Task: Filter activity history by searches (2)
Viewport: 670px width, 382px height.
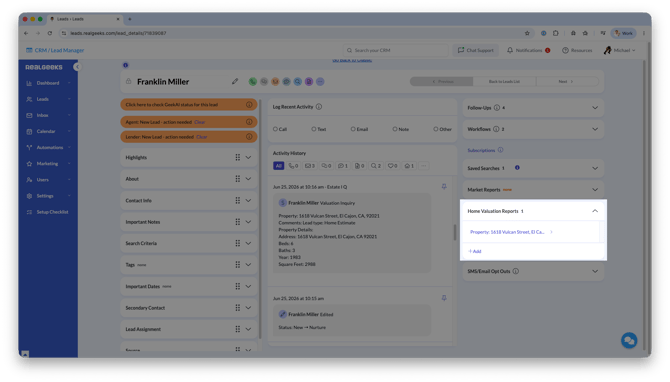Action: click(x=376, y=166)
